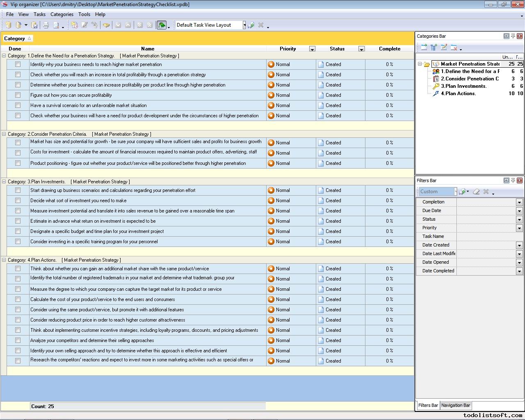This screenshot has width=525, height=420.
Task: Click the save database icon in toolbar
Action: pos(34,25)
